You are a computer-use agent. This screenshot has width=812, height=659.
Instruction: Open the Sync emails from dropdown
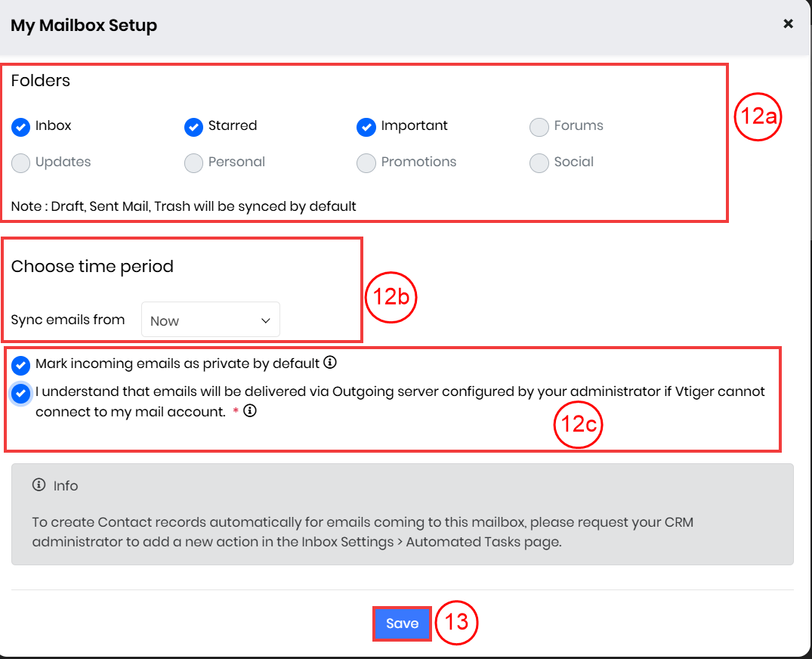pos(210,320)
